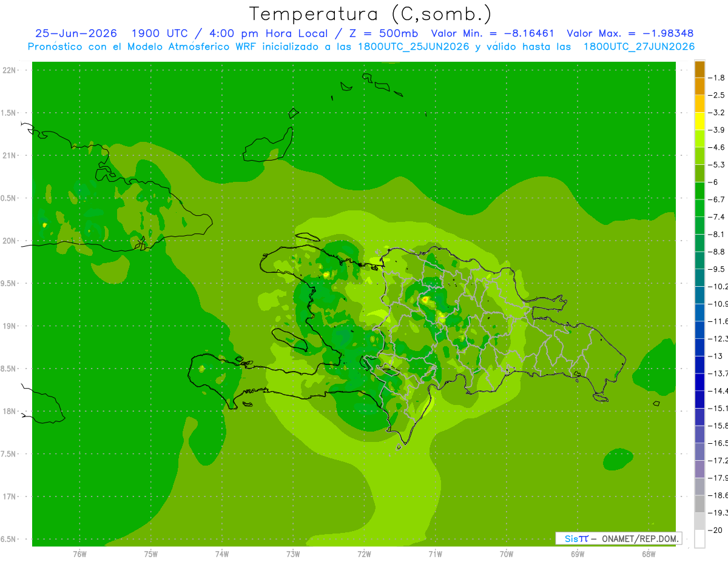The height and width of the screenshot is (562, 728).
Task: Click the map title "Temperatura (C,somb.)"
Action: click(x=371, y=14)
